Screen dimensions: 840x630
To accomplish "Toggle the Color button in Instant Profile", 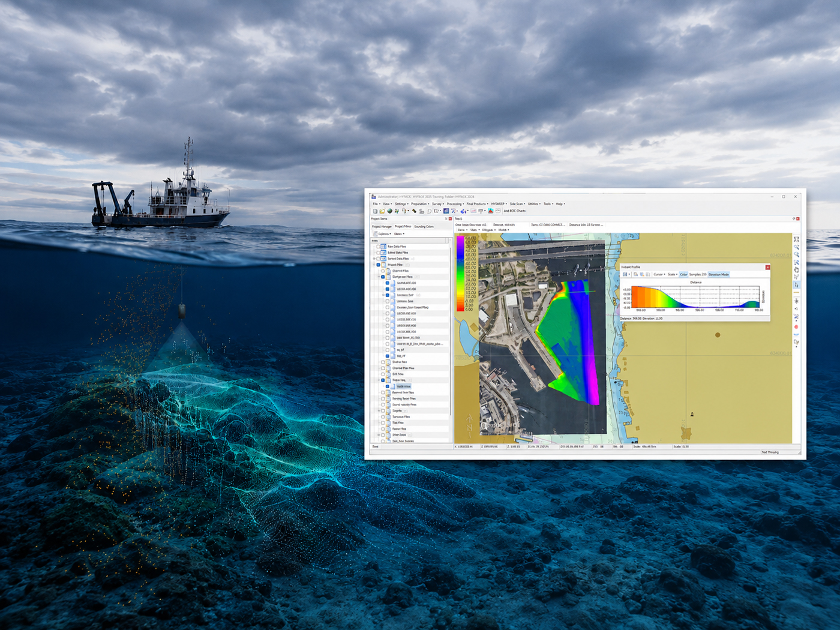I will tap(683, 274).
